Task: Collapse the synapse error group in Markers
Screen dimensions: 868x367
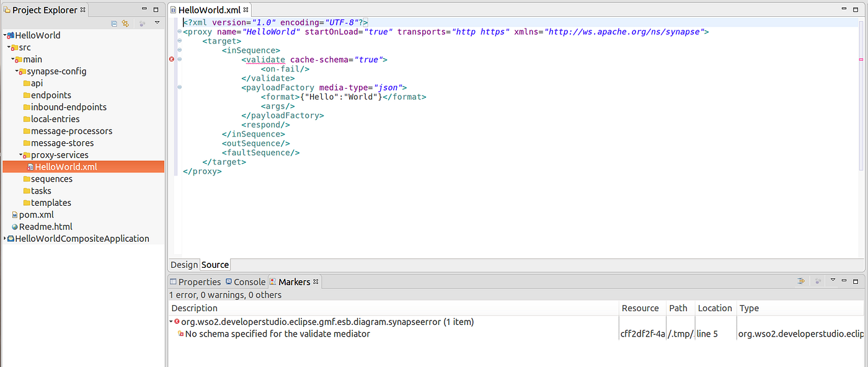Action: [x=172, y=321]
